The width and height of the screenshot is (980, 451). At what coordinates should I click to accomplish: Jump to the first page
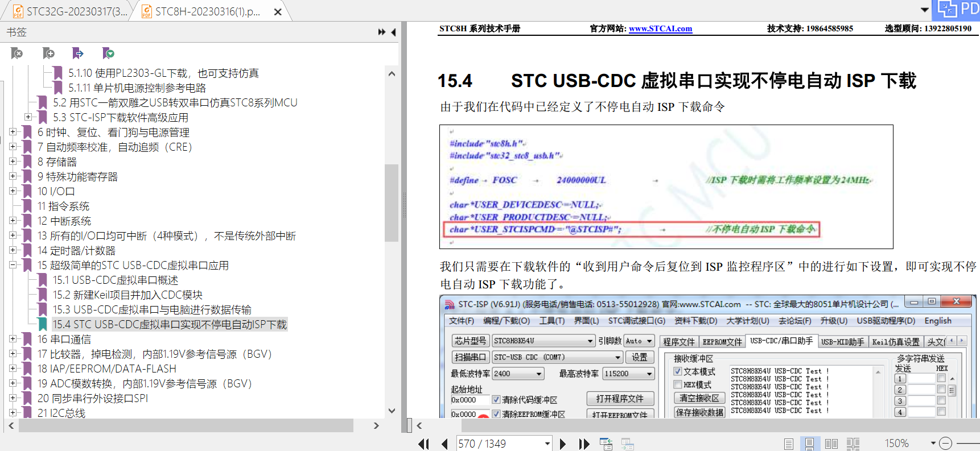click(424, 444)
